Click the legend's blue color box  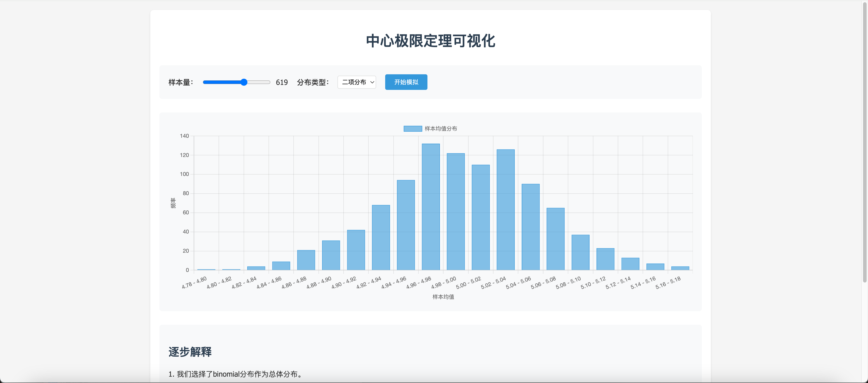point(413,128)
